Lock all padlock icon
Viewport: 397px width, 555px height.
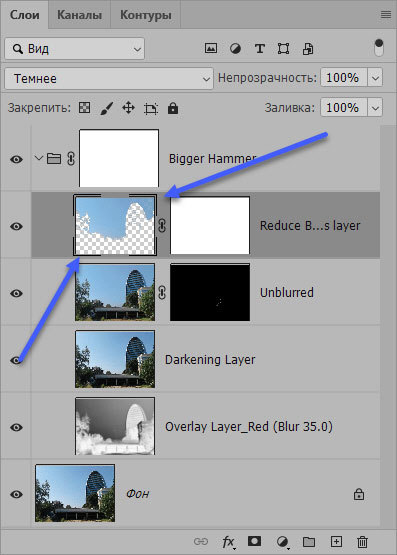tap(173, 108)
